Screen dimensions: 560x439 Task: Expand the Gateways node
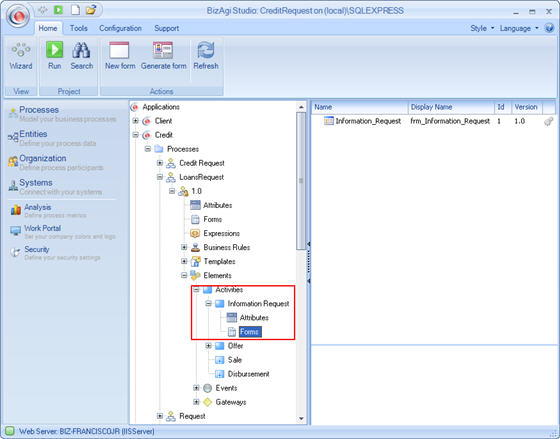[x=196, y=402]
